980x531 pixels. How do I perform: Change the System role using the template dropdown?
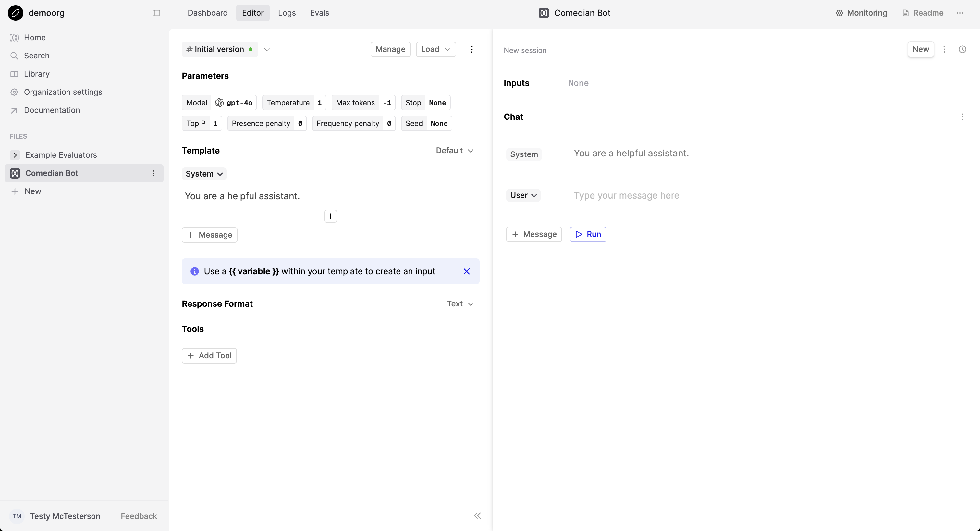click(204, 174)
